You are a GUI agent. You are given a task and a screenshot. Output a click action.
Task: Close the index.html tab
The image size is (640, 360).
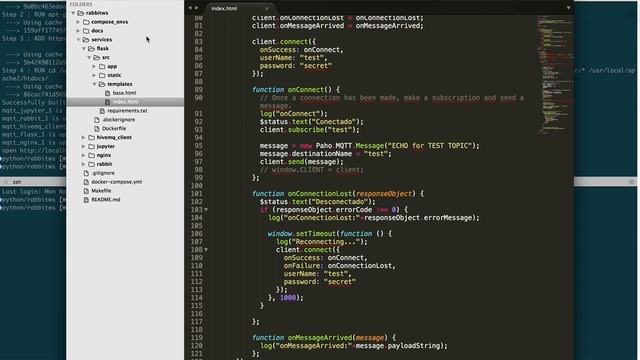click(x=267, y=8)
